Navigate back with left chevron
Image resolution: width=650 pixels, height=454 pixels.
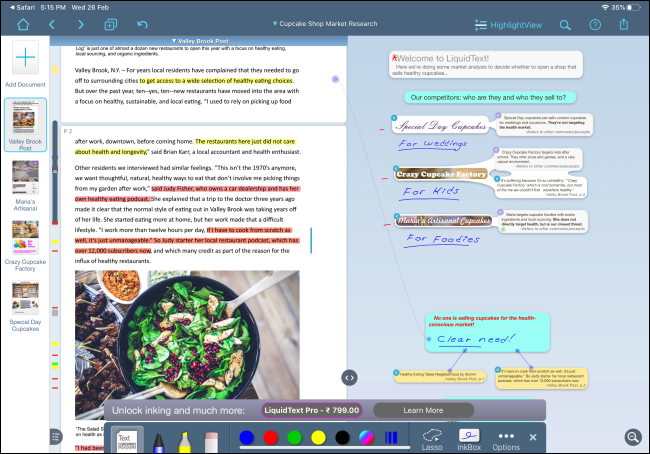click(x=52, y=25)
